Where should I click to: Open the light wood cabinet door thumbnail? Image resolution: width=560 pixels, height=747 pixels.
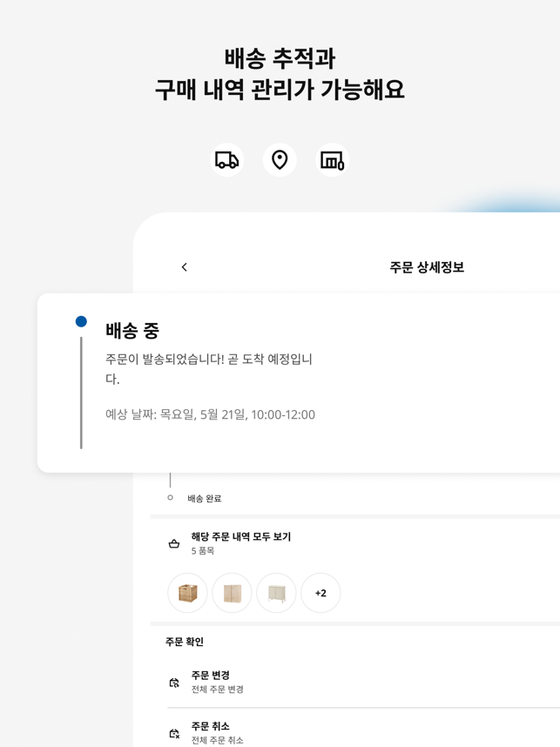pyautogui.click(x=232, y=593)
